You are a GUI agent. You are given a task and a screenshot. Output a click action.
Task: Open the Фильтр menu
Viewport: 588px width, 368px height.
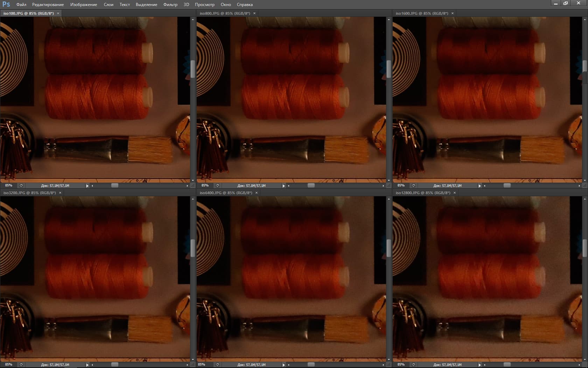pyautogui.click(x=170, y=5)
